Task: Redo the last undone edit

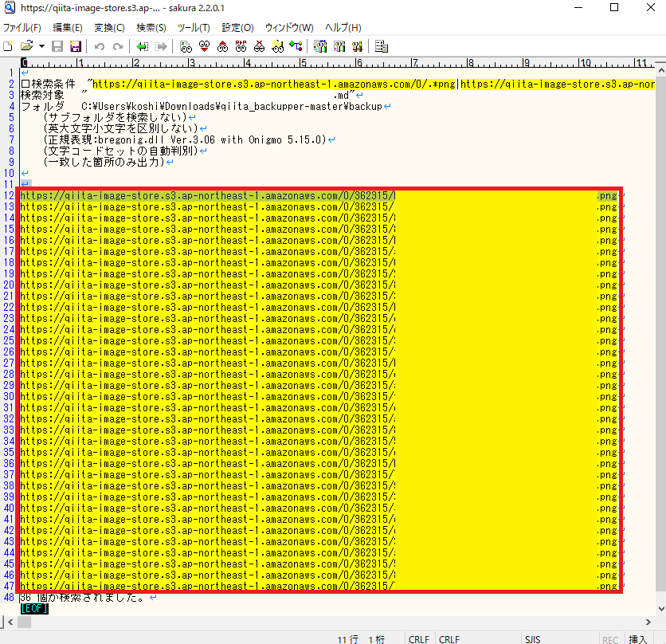Action: point(118,46)
